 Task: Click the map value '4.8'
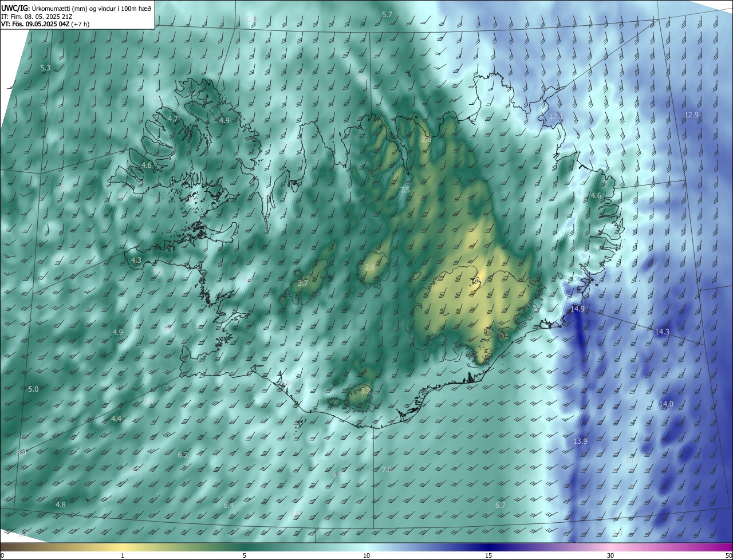[x=61, y=504]
